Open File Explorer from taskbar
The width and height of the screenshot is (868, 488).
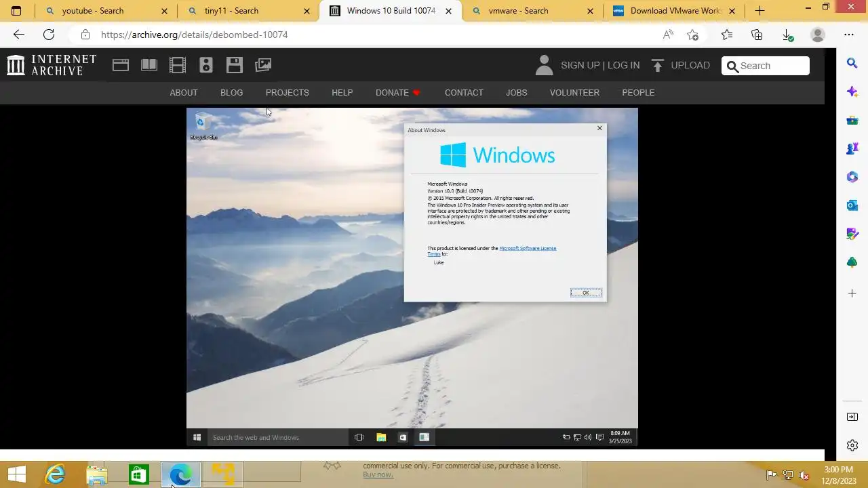point(97,474)
